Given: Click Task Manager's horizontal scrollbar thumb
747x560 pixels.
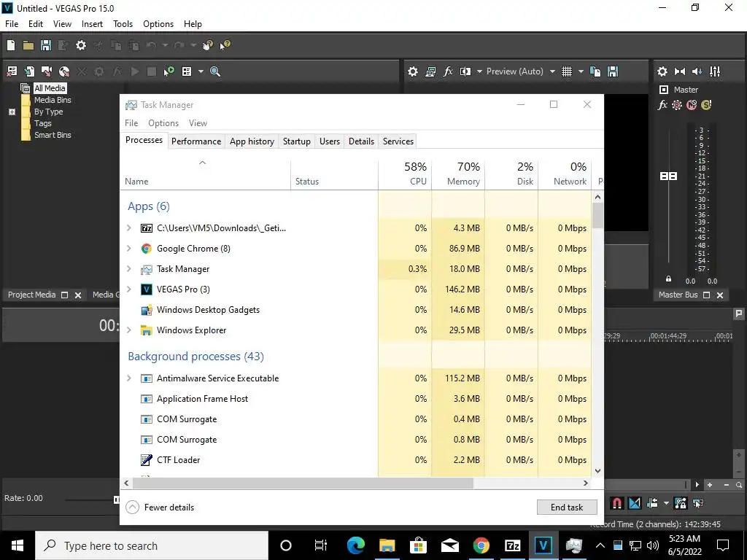Looking at the screenshot, I should [x=303, y=483].
